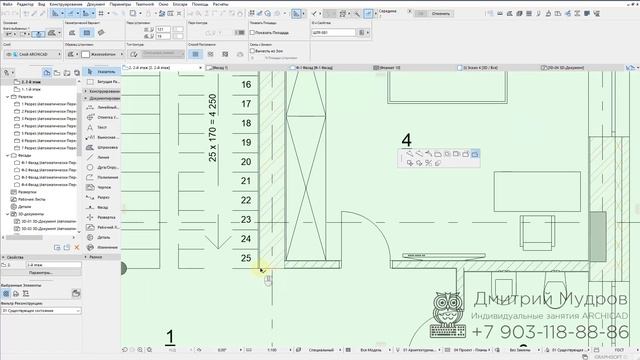Collapse the 3D-документы folder in navigator

click(7, 214)
